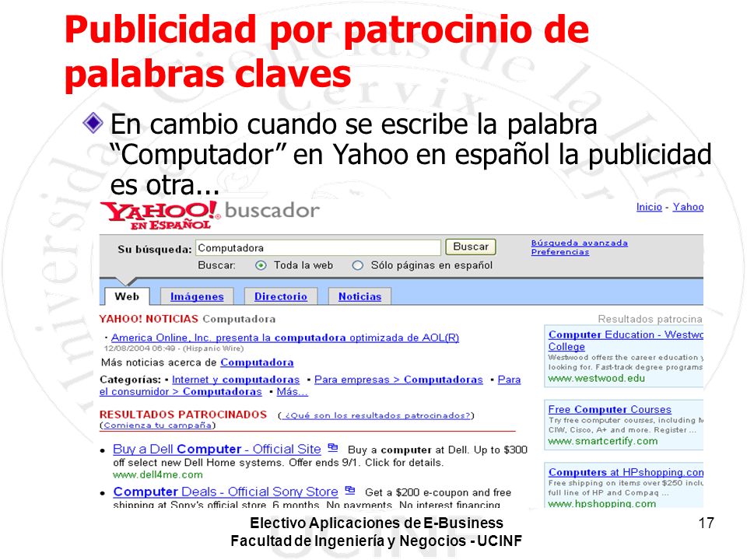Image resolution: width=747 pixels, height=560 pixels.
Task: Click the YAHOO! NOTICIAS heading
Action: (x=149, y=319)
